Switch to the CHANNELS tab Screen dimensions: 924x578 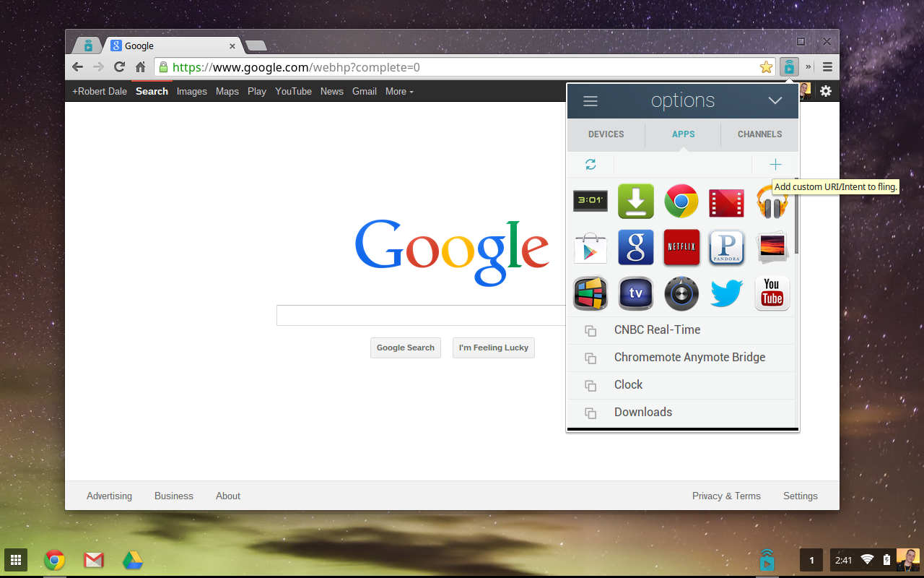(760, 134)
